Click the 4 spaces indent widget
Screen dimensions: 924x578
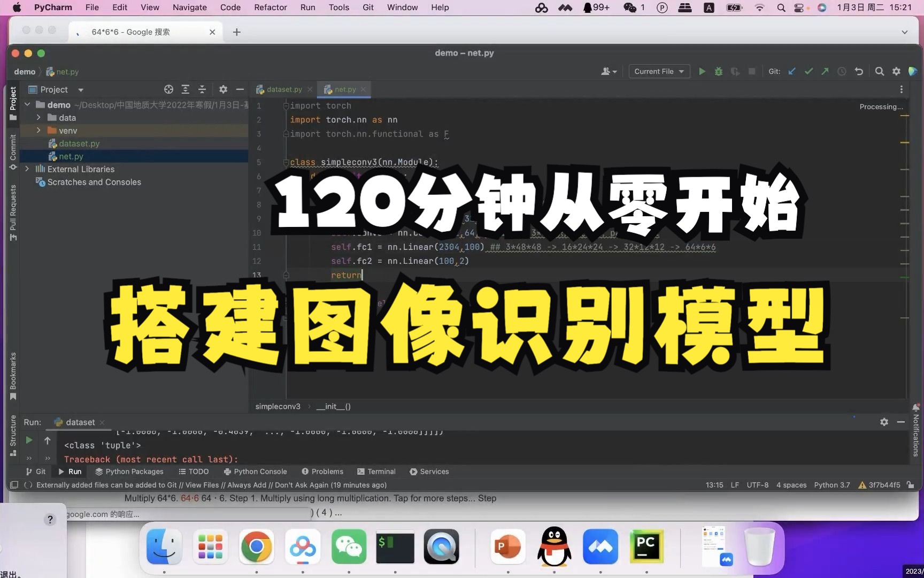[x=791, y=485]
